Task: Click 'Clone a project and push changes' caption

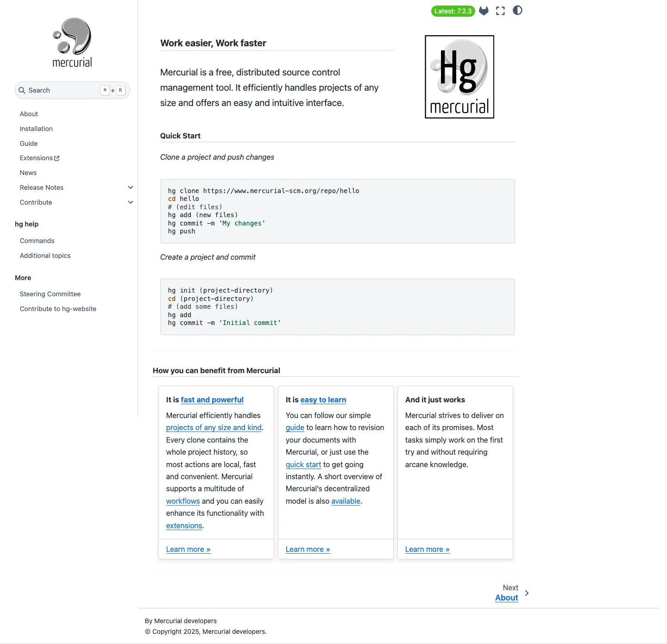Action: [x=217, y=157]
